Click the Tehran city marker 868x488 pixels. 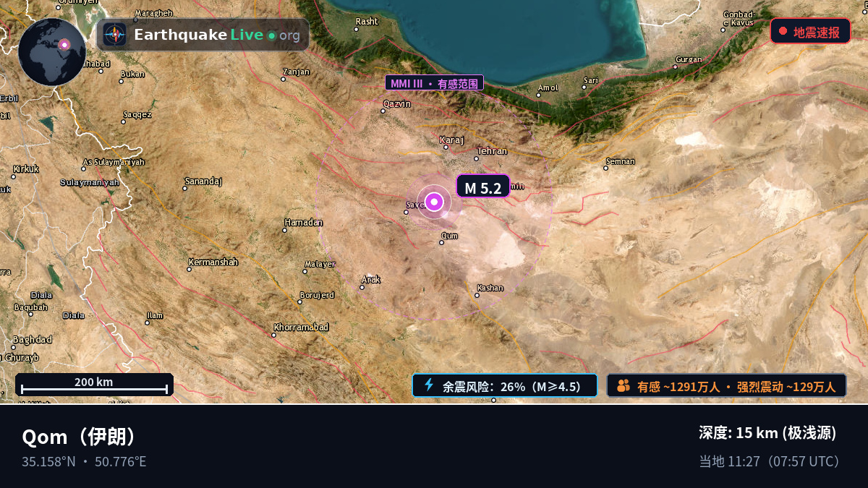pyautogui.click(x=477, y=159)
